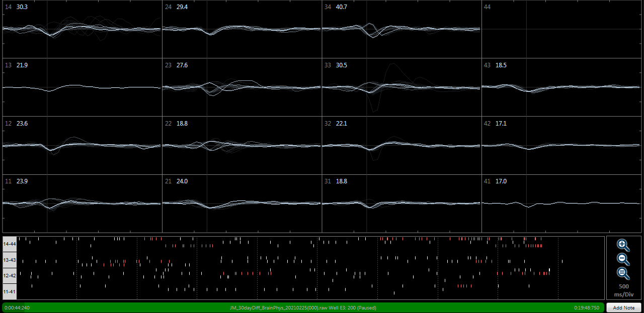Zoom out on the raster time scale
The height and width of the screenshot is (313, 644).
click(x=623, y=259)
